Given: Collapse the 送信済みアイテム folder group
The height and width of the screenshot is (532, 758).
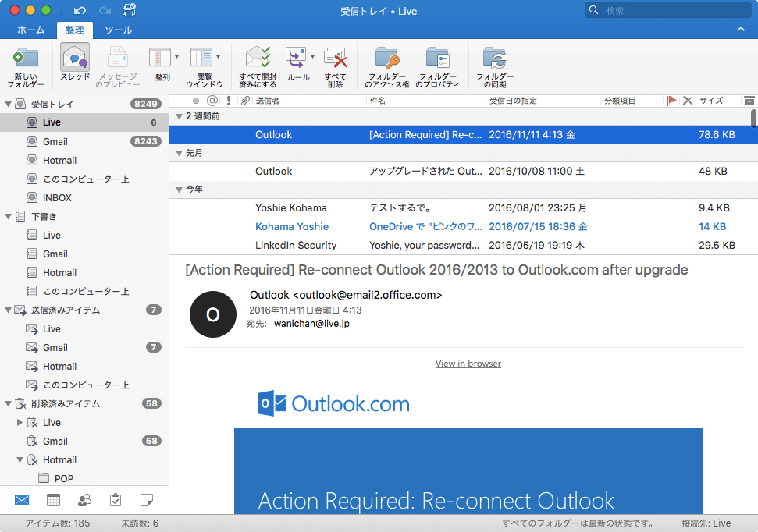Looking at the screenshot, I should click(x=8, y=310).
